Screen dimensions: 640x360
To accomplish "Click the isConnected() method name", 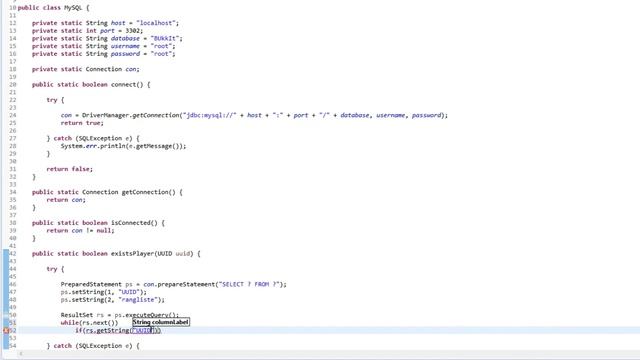I will [x=134, y=223].
